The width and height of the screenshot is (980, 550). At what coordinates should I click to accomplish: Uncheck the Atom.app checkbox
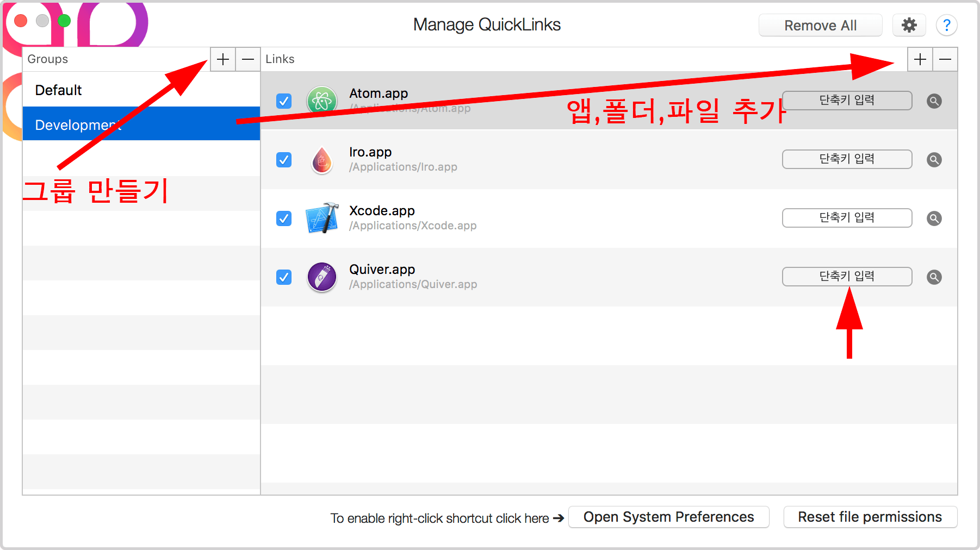pos(284,101)
